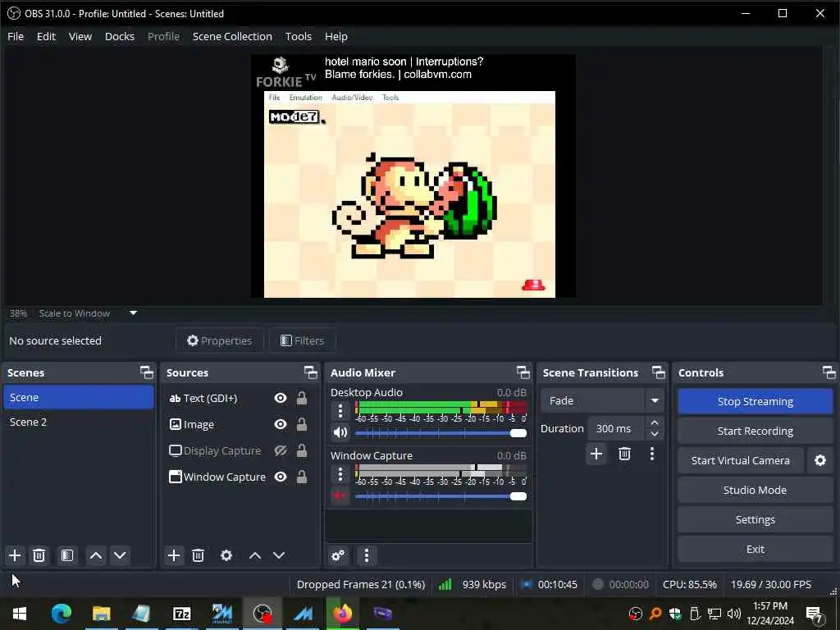Enter Studio Mode

point(756,491)
